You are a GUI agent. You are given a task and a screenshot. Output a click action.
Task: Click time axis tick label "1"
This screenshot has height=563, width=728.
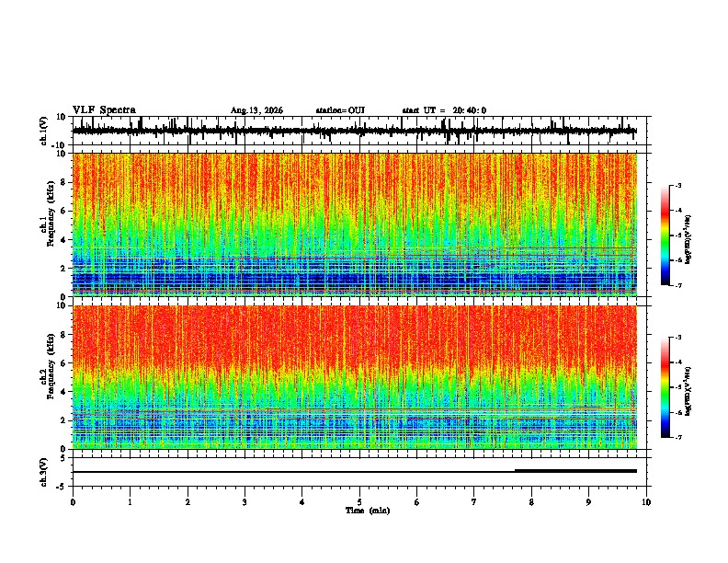[x=130, y=502]
